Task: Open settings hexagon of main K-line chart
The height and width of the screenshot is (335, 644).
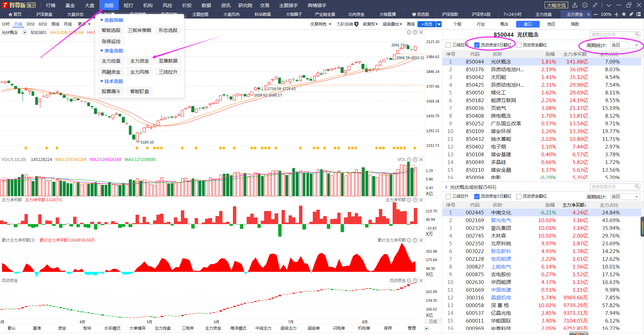Action: (x=409, y=32)
